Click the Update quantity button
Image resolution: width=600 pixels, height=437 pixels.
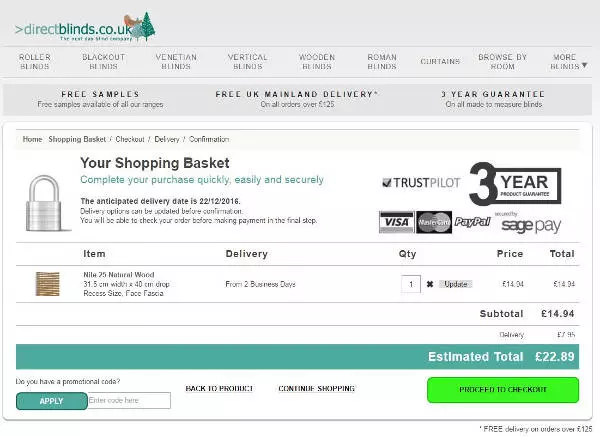(x=455, y=284)
